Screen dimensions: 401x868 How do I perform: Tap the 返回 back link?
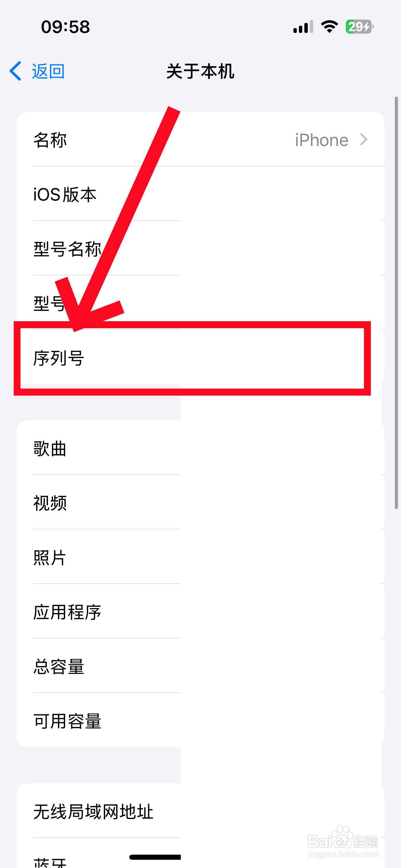tap(48, 71)
